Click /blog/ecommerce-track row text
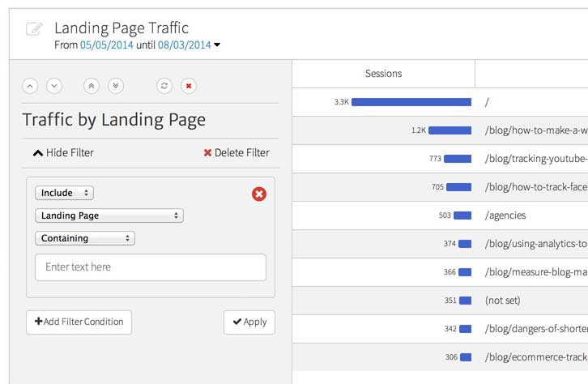This screenshot has width=588, height=384. point(536,357)
